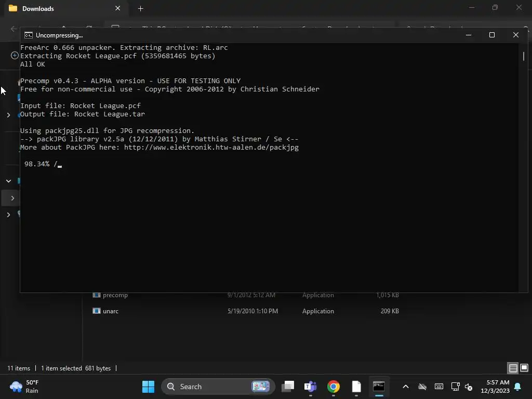532x399 pixels.
Task: Select the command prompt taskbar icon
Action: [379, 387]
